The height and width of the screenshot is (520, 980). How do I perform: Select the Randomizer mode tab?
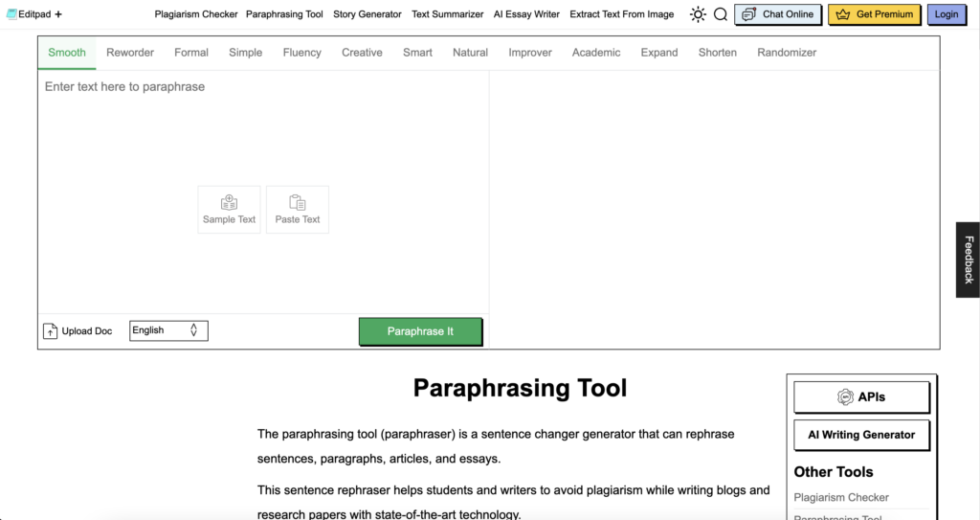787,53
